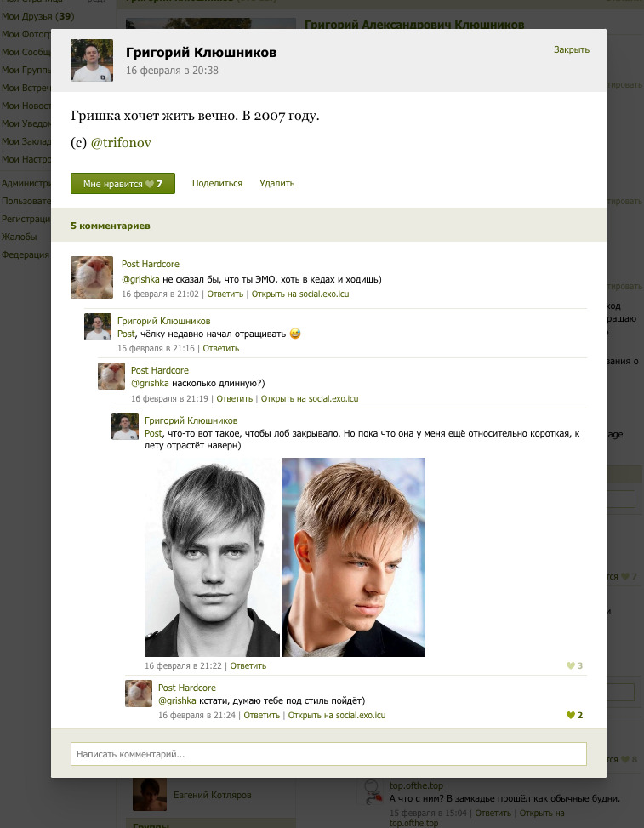Open the blond haircut color photo
This screenshot has width=644, height=828.
click(x=353, y=557)
